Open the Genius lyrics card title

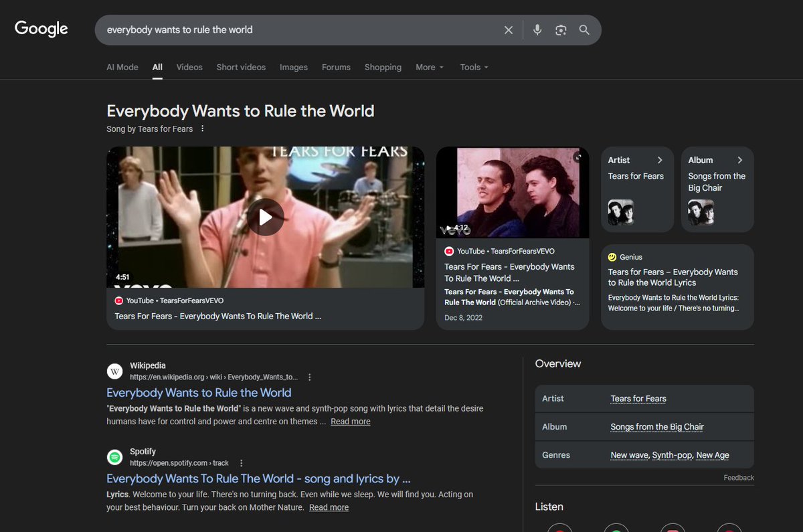tap(673, 277)
